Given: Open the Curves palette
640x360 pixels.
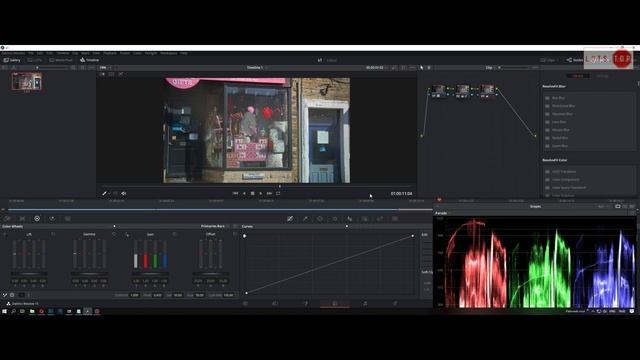Looking at the screenshot, I should pyautogui.click(x=290, y=219).
